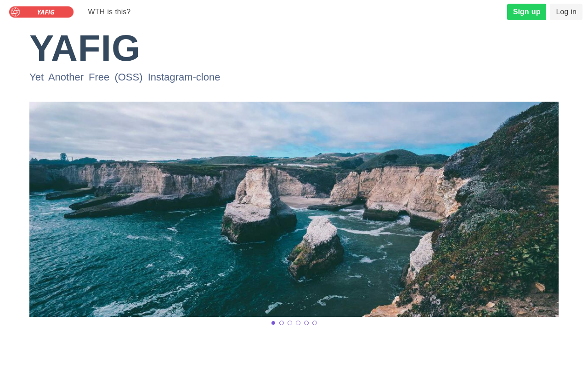Go to the fifth carousel slide dot
Viewport: 588px width, 368px height.
[306, 323]
